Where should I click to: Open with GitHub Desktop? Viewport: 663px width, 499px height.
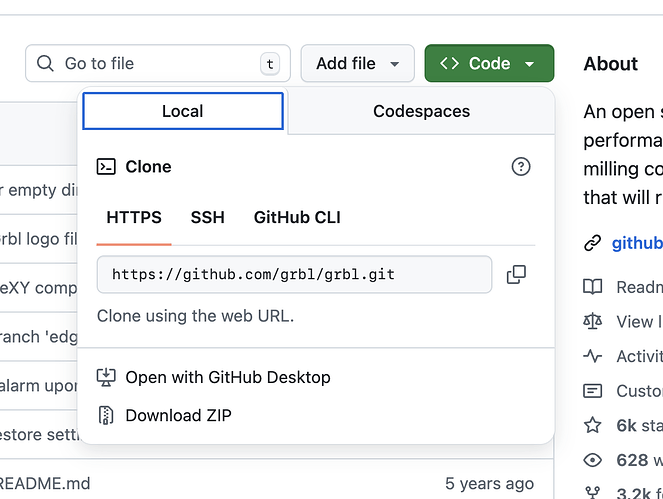tap(227, 378)
